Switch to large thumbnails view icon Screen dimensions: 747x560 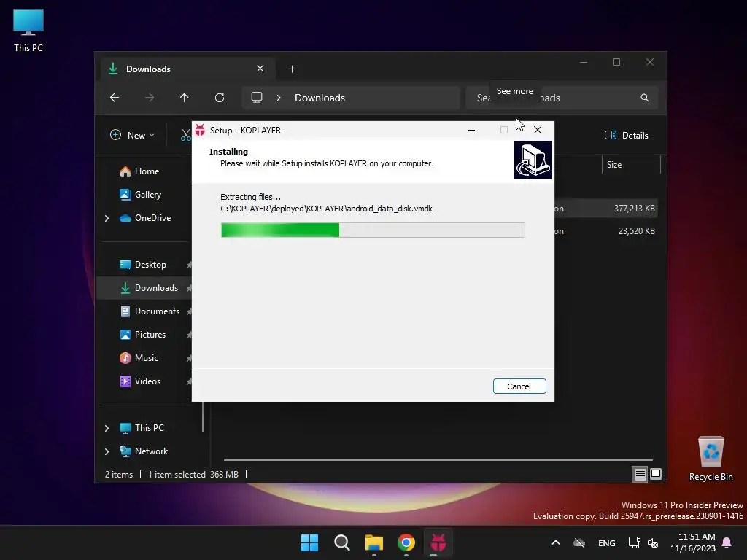point(656,474)
